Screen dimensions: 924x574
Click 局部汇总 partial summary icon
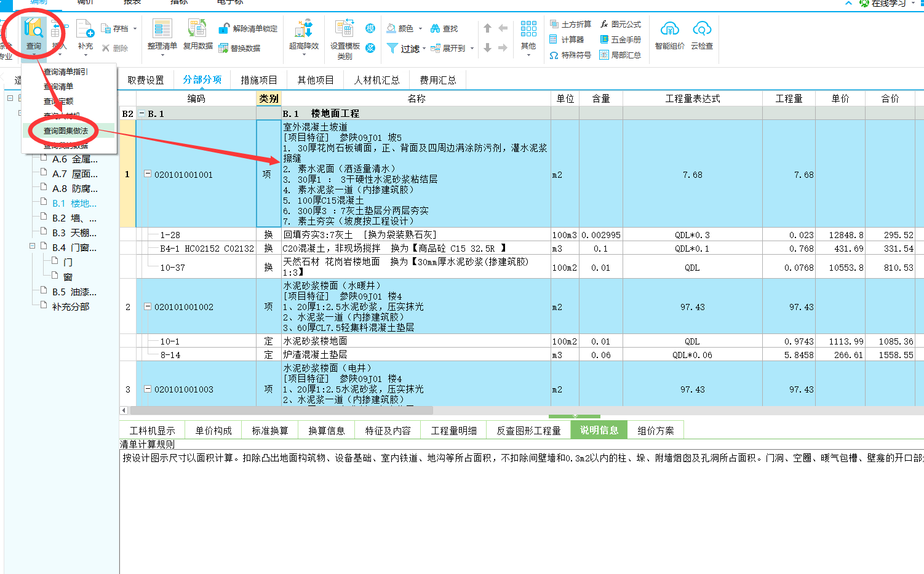coord(604,55)
